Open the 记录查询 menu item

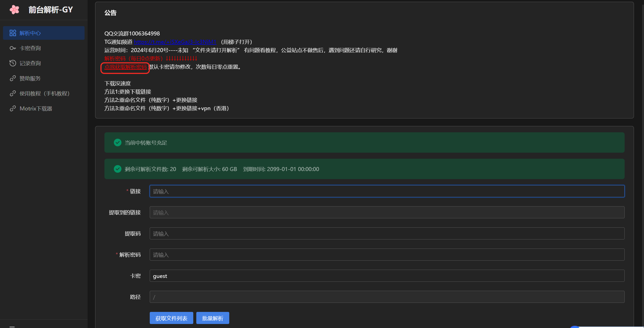30,63
